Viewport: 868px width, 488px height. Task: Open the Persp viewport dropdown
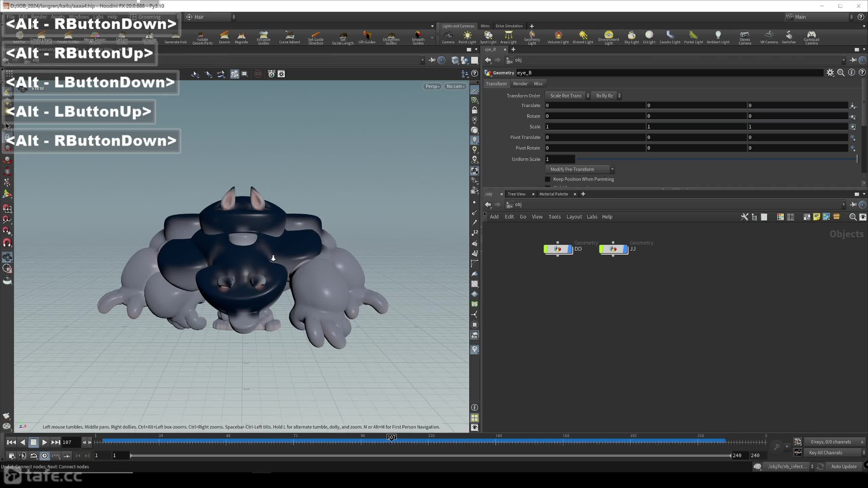(x=432, y=86)
